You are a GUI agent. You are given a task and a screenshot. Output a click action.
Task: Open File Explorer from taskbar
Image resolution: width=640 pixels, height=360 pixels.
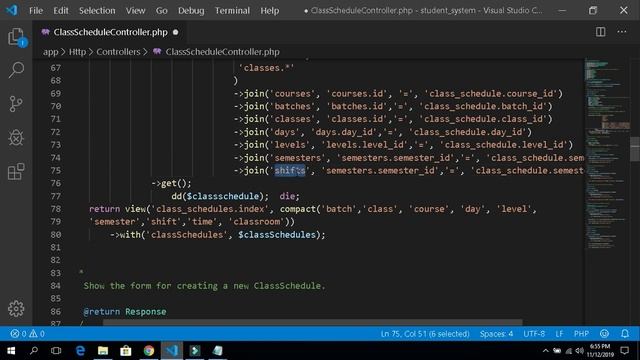[103, 351]
